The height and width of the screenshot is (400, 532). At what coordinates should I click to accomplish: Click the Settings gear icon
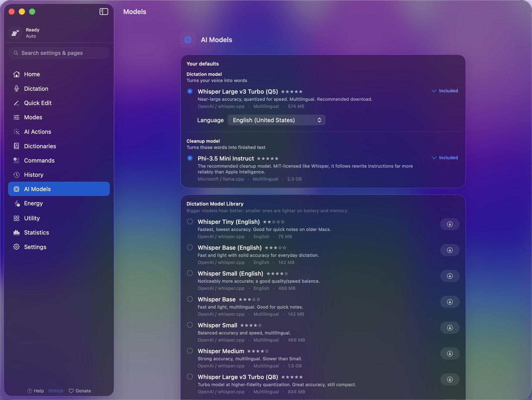[16, 247]
